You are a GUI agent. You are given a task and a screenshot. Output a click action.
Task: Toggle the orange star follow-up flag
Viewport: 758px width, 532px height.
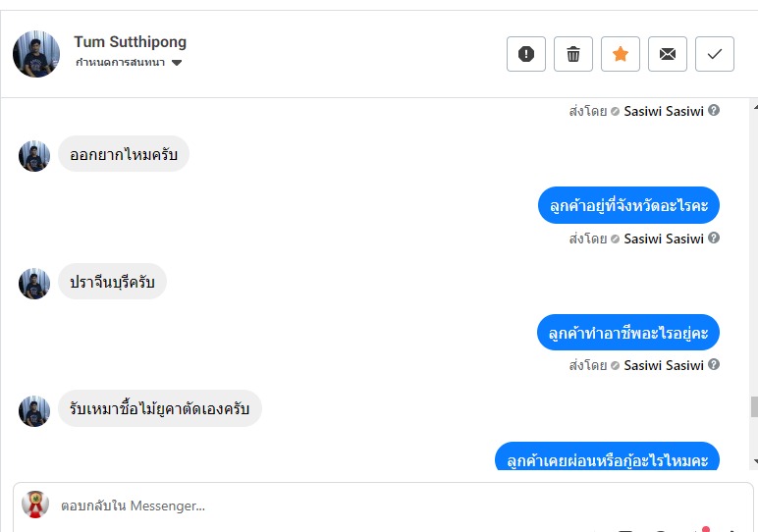(621, 54)
